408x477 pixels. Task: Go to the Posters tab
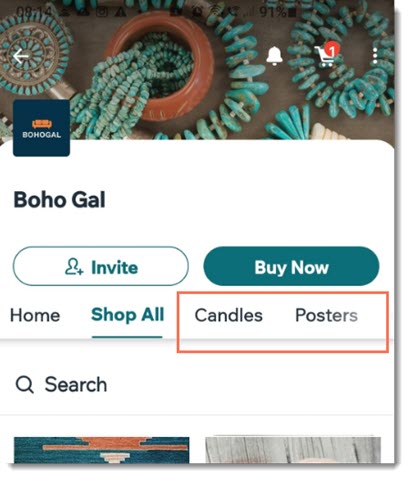click(x=326, y=315)
